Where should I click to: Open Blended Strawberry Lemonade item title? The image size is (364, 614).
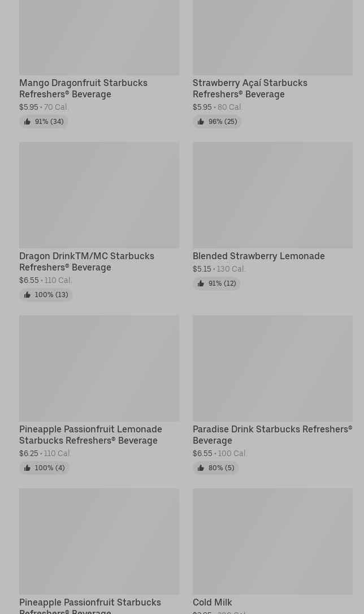(x=258, y=256)
